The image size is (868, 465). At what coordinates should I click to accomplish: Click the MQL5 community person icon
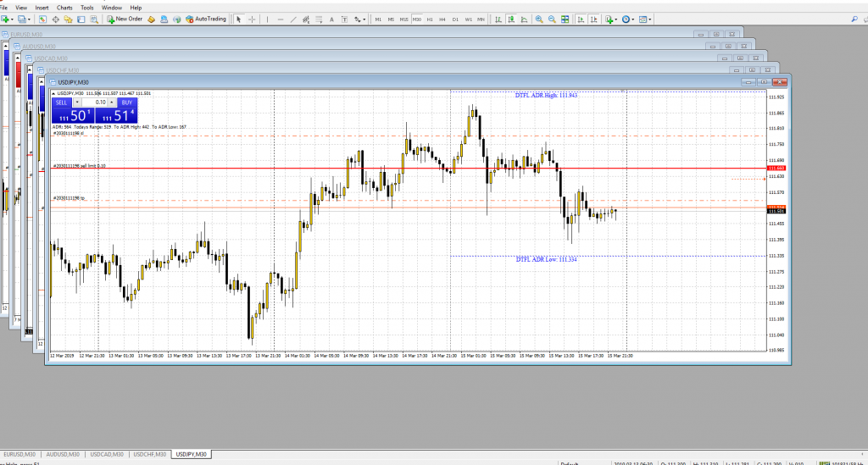click(x=164, y=19)
